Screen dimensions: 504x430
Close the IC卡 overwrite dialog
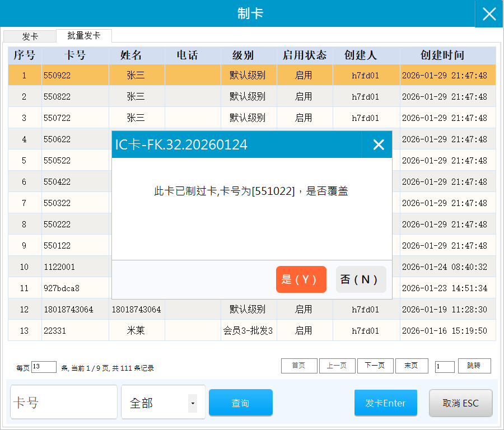click(x=379, y=144)
